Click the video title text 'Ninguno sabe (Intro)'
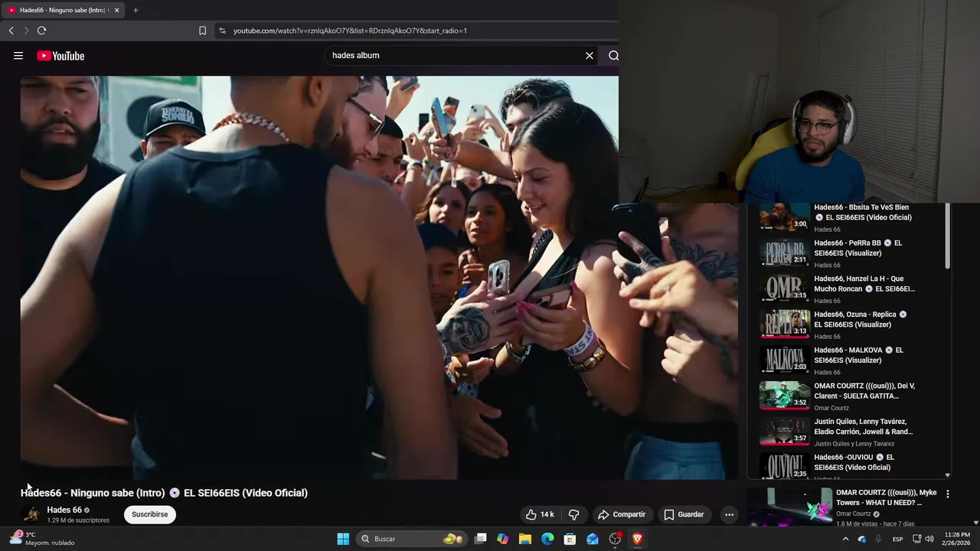The image size is (980, 551). 117,493
